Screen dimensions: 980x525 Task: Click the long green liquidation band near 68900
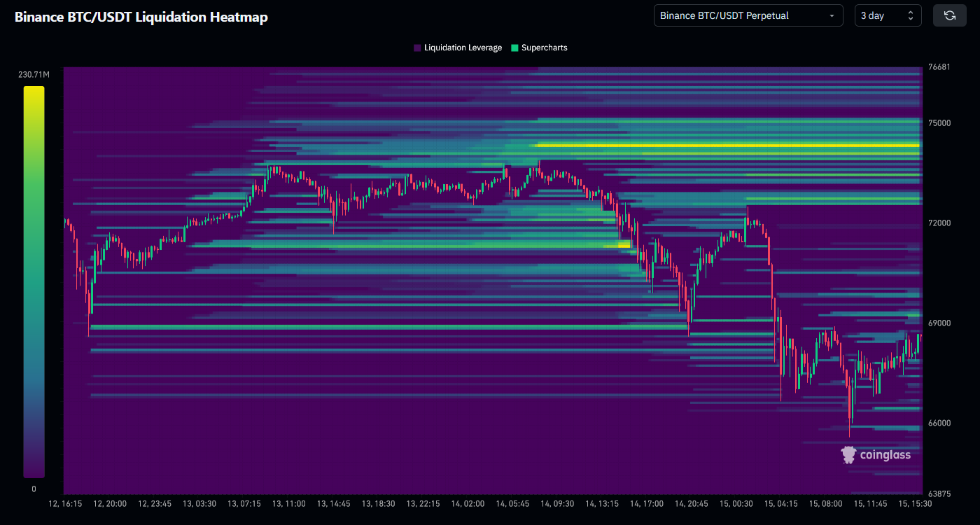[390, 327]
